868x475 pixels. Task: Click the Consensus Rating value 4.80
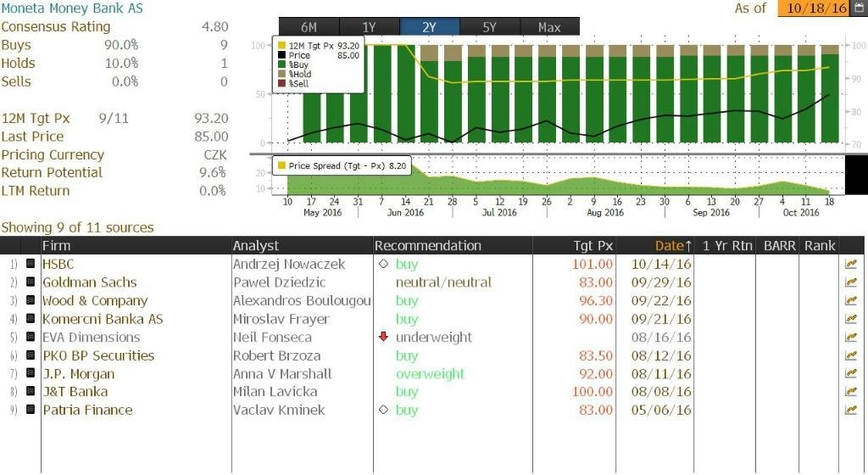[x=214, y=26]
